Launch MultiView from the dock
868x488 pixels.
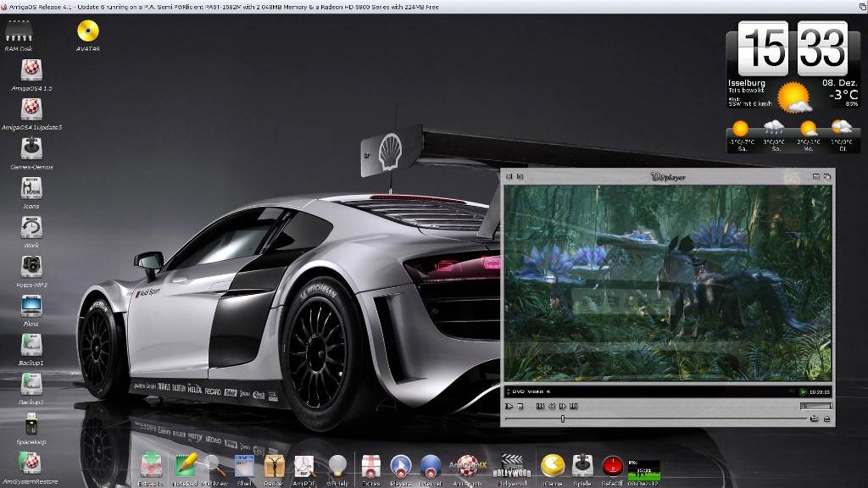(x=214, y=465)
